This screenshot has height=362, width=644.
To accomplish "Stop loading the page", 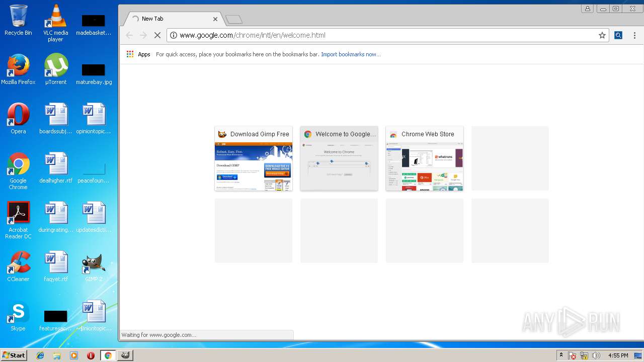I will [x=157, y=35].
